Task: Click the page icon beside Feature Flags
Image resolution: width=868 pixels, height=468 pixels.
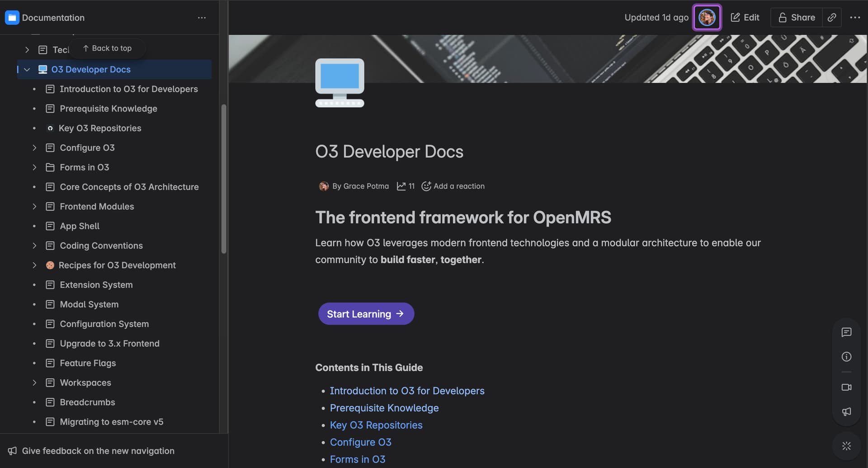Action: pos(50,363)
